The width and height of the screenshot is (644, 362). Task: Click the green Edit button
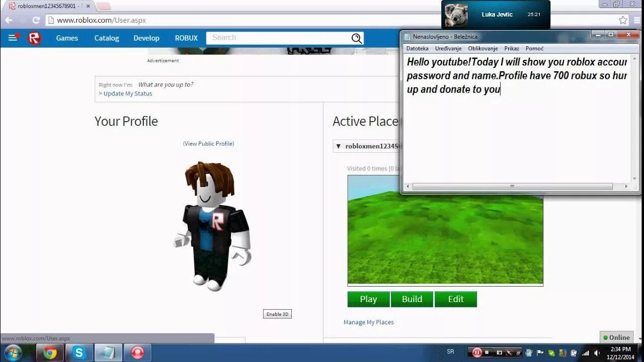click(x=456, y=299)
